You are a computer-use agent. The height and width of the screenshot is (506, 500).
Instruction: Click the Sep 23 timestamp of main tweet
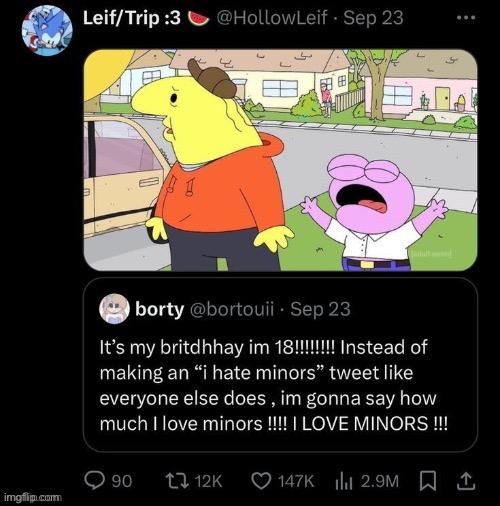pyautogui.click(x=373, y=18)
